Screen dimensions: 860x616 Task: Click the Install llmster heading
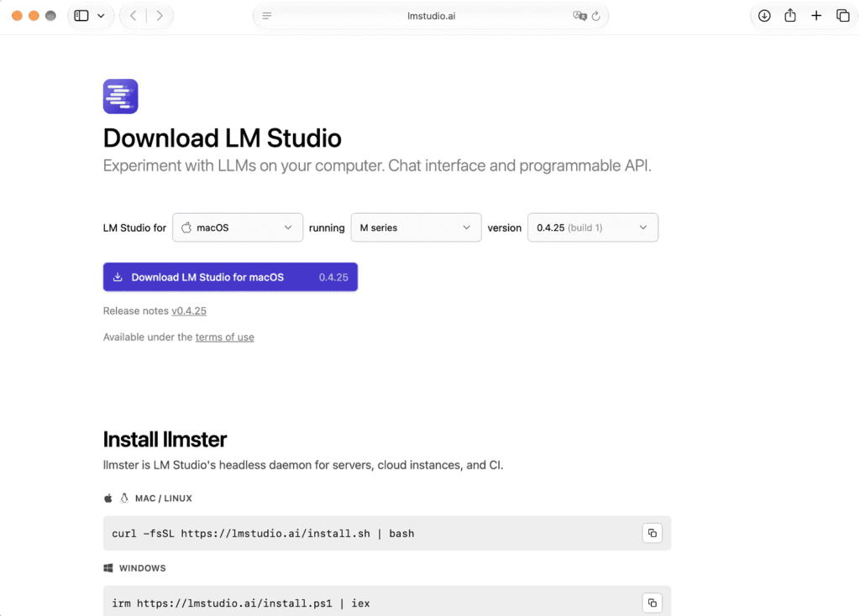coord(165,439)
